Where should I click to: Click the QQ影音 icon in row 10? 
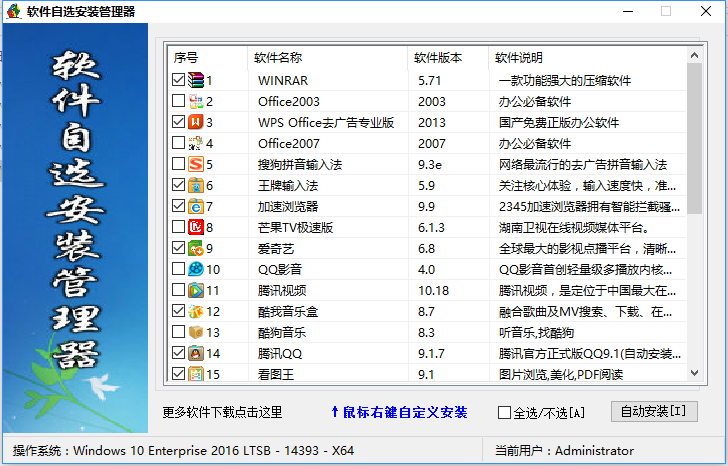coord(196,269)
